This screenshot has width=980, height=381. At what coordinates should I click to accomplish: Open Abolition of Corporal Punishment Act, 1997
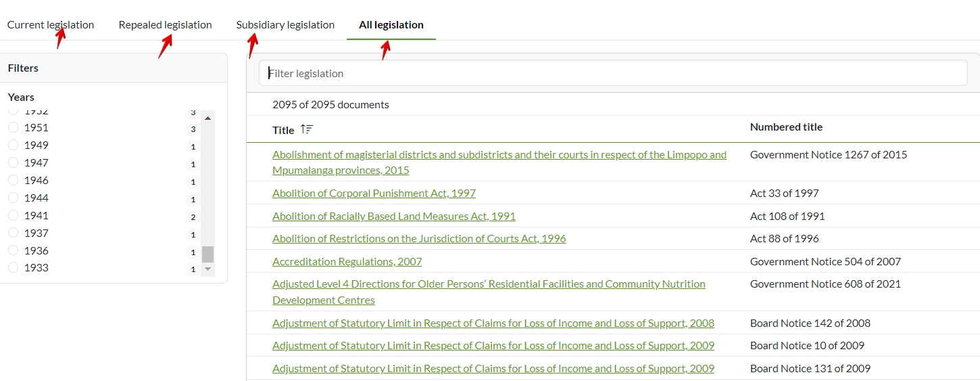pos(374,194)
